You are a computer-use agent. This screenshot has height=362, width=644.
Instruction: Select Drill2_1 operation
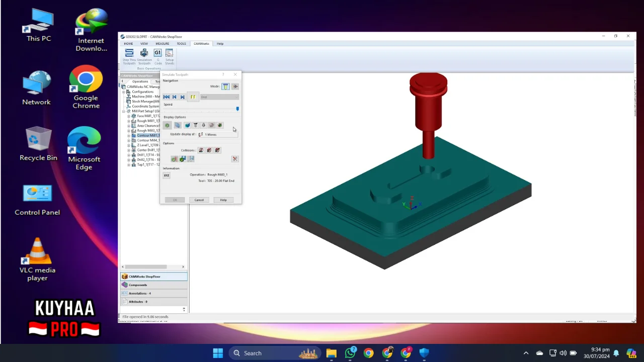pos(148,160)
